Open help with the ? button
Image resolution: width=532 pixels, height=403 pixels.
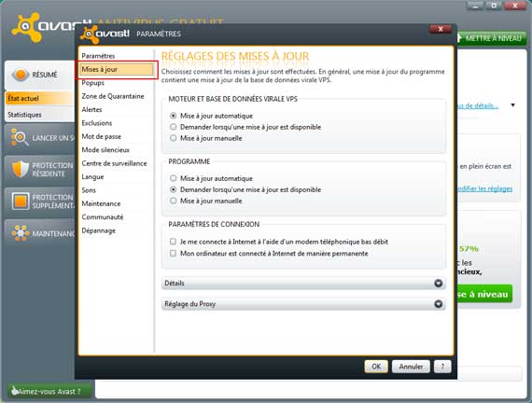[442, 367]
